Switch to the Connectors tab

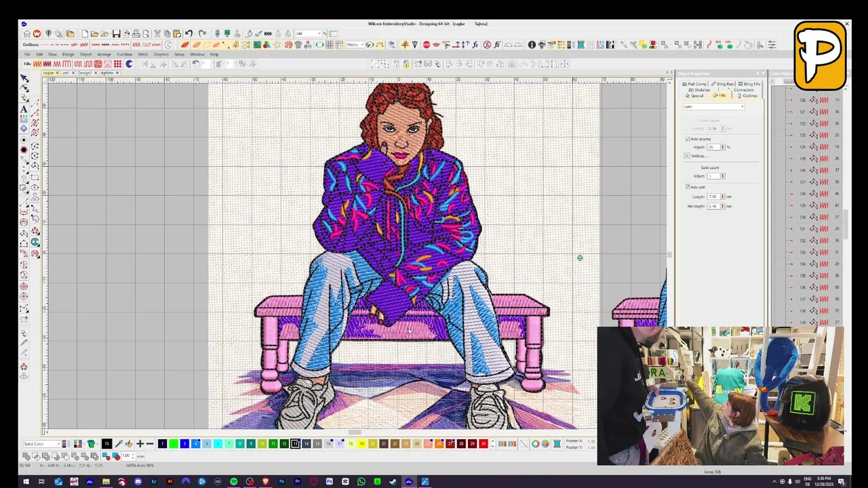coord(743,89)
